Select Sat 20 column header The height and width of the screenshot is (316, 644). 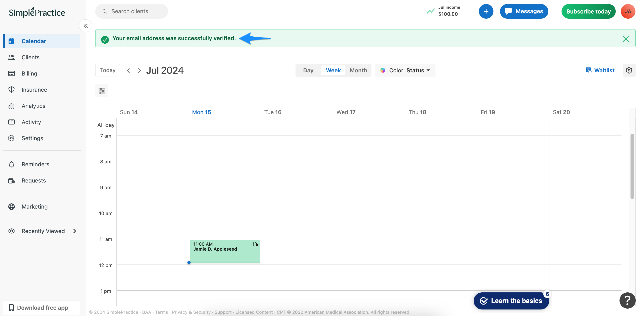[x=561, y=112]
